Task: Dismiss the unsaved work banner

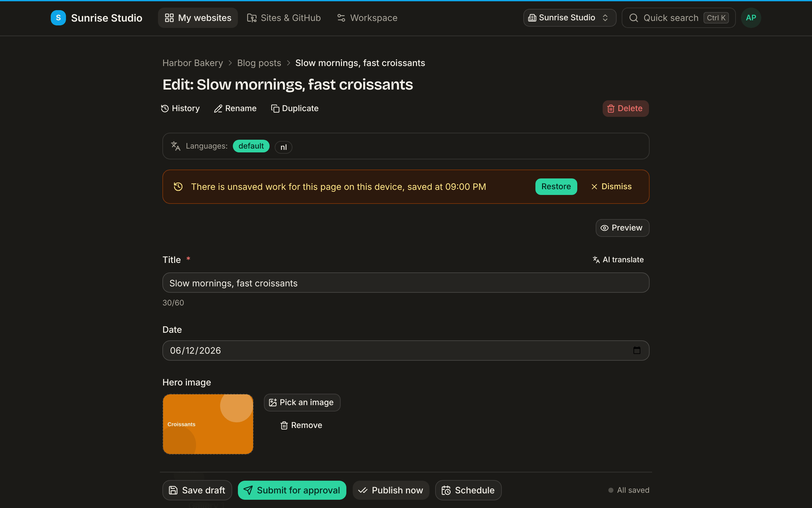Action: [611, 186]
